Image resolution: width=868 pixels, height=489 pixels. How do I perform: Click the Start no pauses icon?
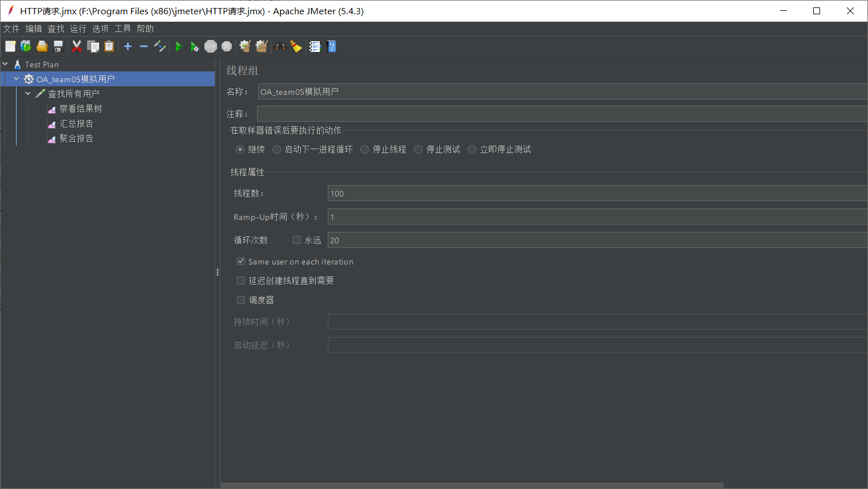coord(195,47)
